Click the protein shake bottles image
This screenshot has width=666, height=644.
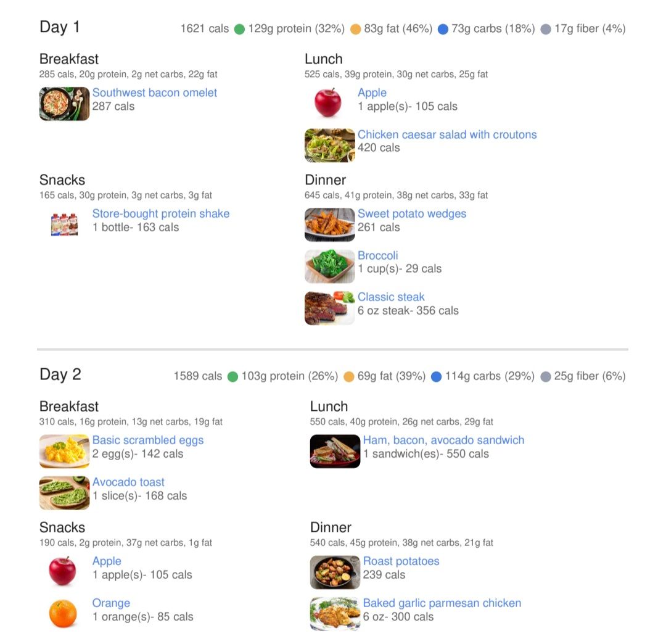tap(64, 225)
